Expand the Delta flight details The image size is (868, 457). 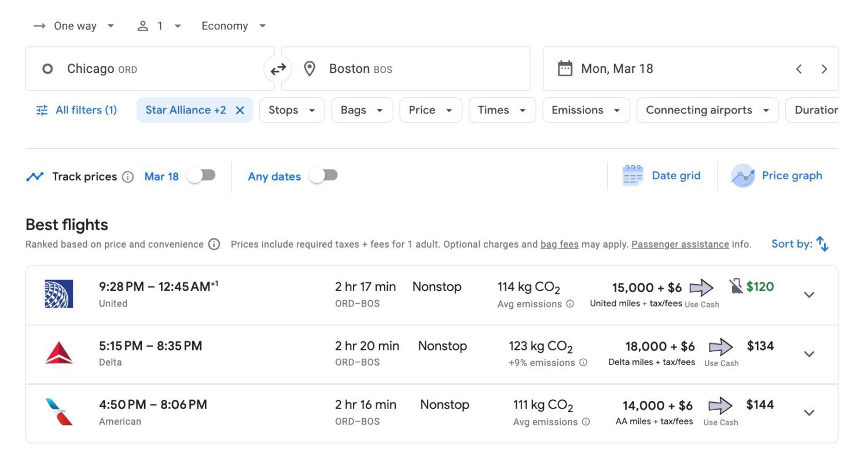tap(809, 354)
